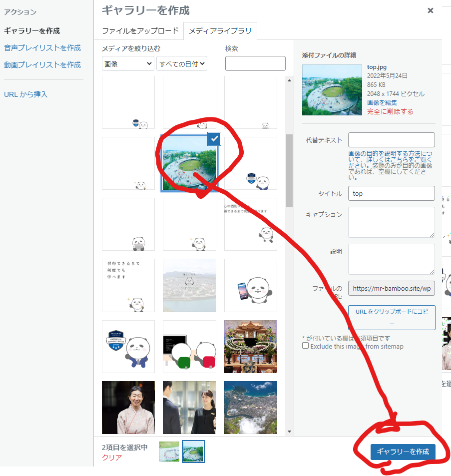Click the 代替テキスト input field
This screenshot has height=476, width=451.
pyautogui.click(x=391, y=140)
